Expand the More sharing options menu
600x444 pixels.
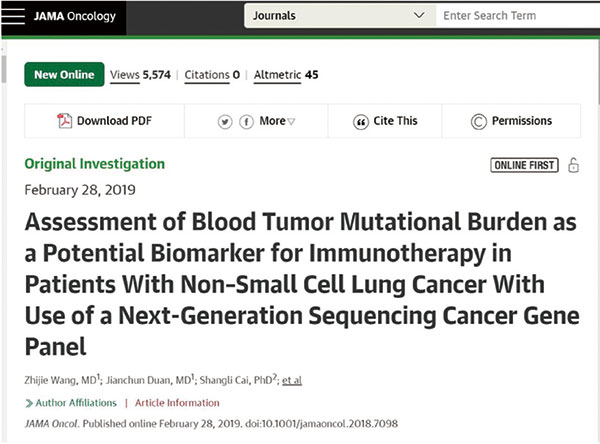tap(277, 121)
